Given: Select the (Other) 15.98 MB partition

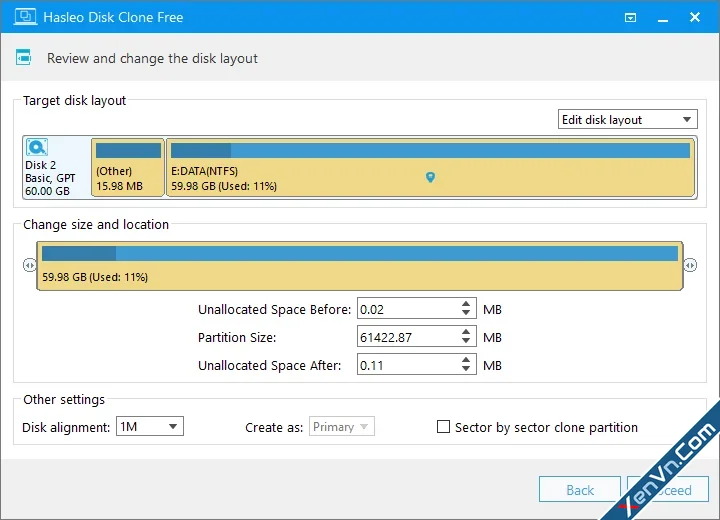Looking at the screenshot, I should [x=128, y=168].
